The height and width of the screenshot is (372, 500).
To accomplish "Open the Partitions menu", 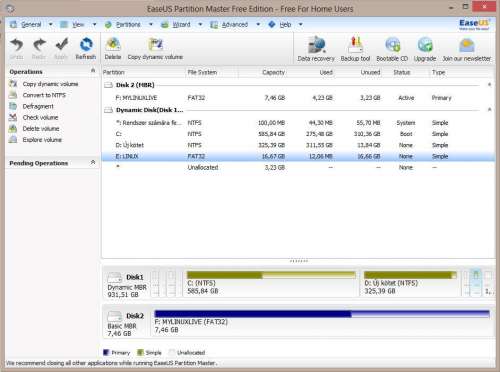I will pyautogui.click(x=128, y=24).
